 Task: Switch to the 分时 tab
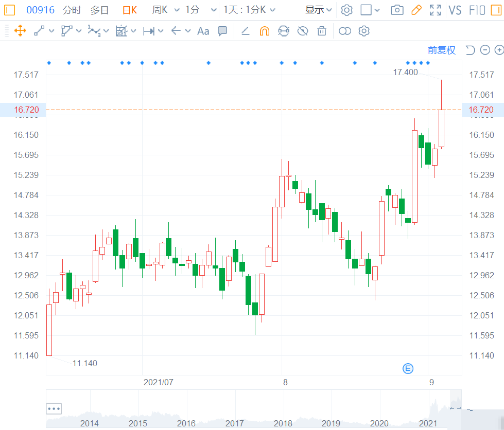point(72,10)
